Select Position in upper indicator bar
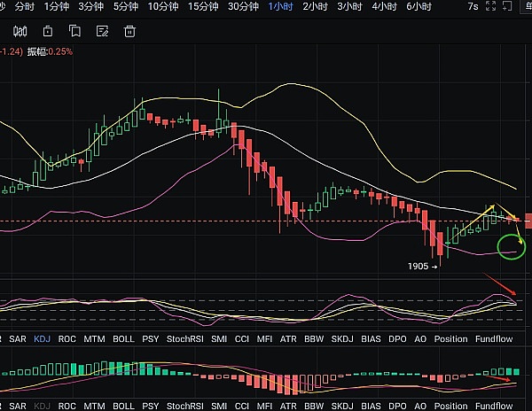 tap(450, 338)
